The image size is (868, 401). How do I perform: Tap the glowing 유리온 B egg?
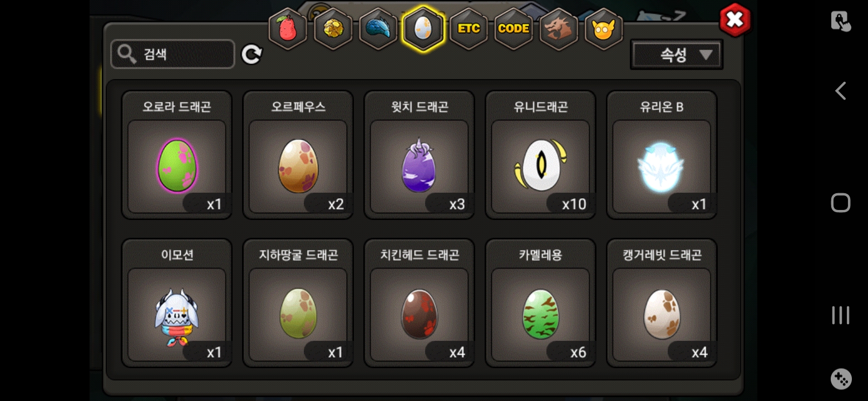(662, 155)
